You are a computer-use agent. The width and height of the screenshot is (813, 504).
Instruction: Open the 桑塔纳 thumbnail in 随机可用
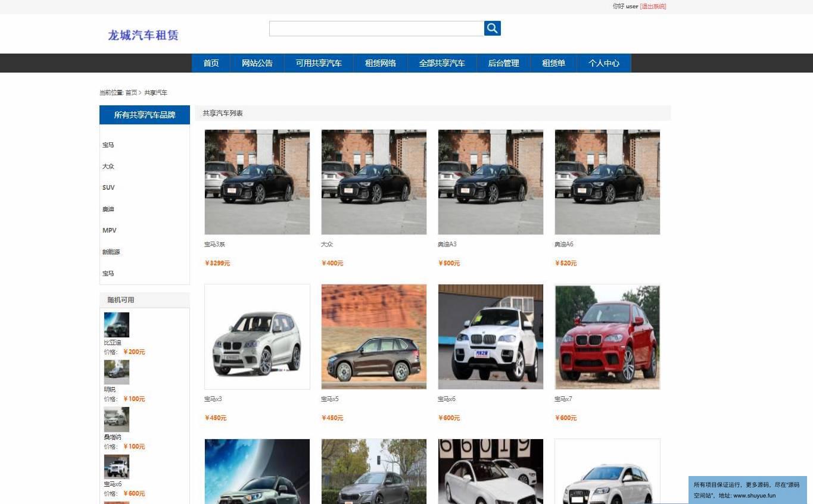coord(117,420)
